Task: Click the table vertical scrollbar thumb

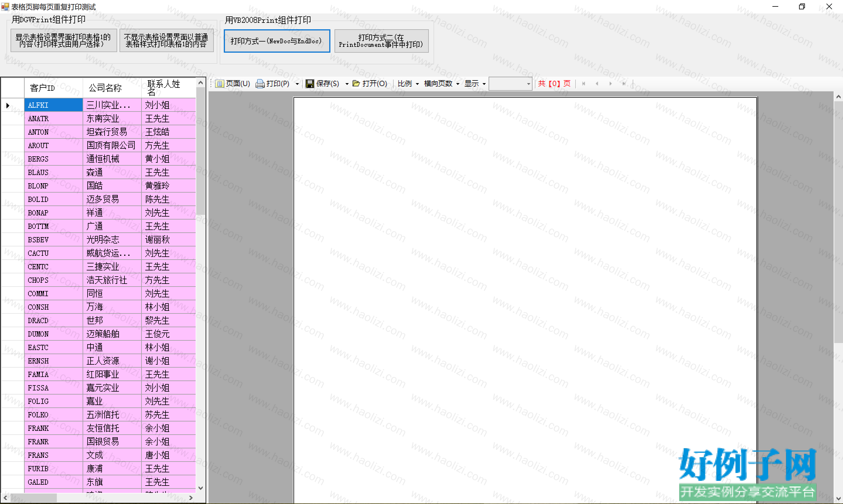Action: pos(200,151)
